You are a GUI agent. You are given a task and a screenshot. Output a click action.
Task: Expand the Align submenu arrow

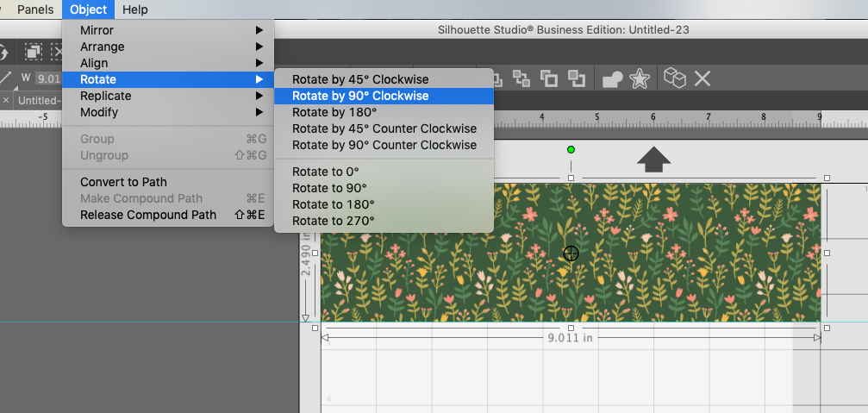pos(259,63)
